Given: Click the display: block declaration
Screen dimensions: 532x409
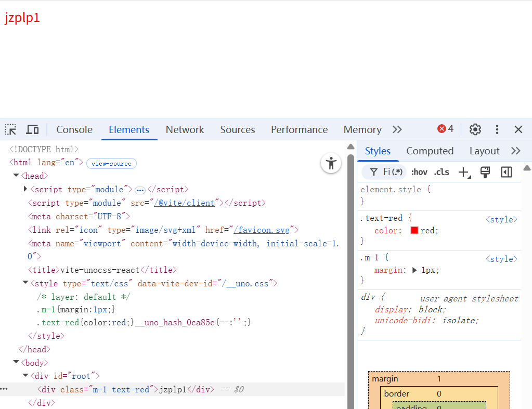Looking at the screenshot, I should (410, 310).
